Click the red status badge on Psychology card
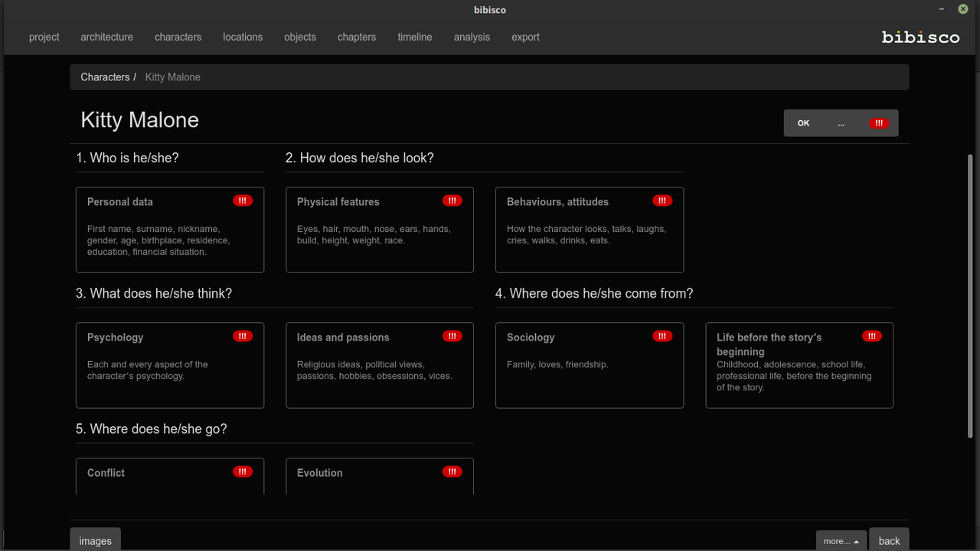Viewport: 980px width, 551px height. (x=243, y=336)
